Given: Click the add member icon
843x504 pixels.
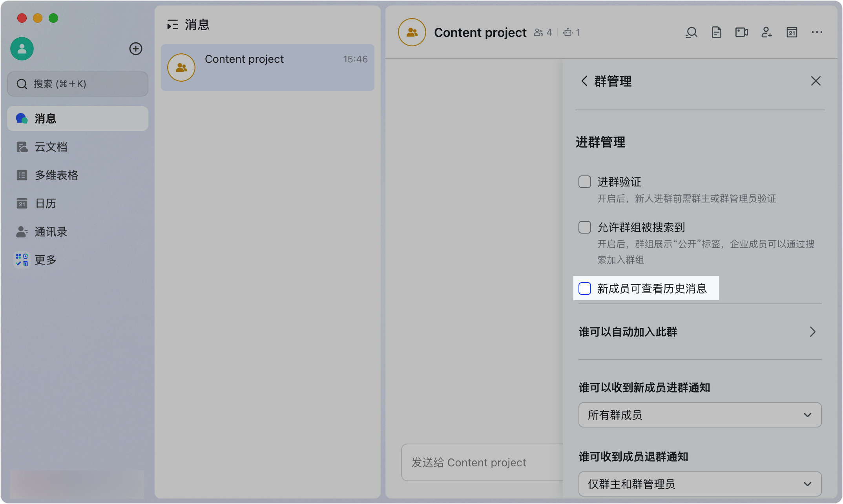Looking at the screenshot, I should click(766, 33).
